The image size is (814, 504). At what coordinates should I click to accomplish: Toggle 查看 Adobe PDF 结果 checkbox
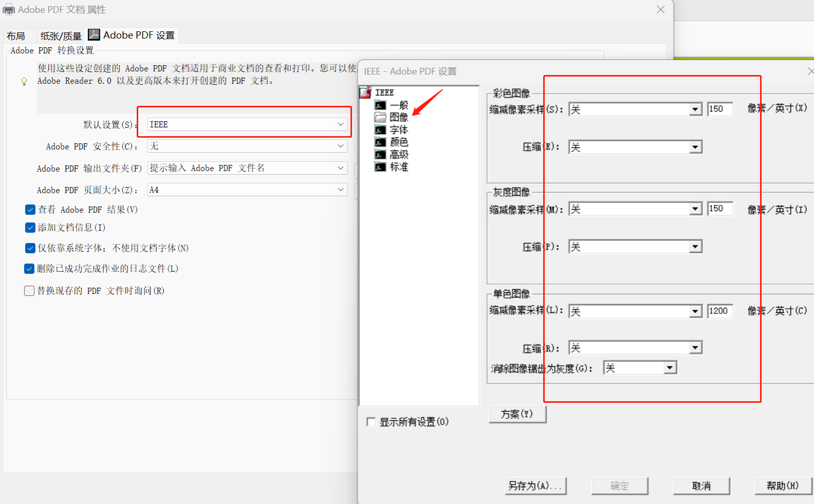tap(30, 210)
